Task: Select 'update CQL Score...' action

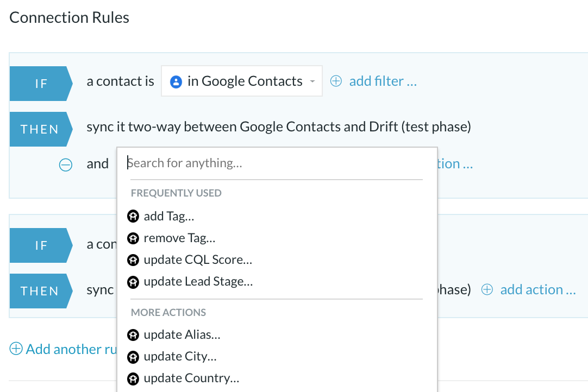Action: [198, 260]
